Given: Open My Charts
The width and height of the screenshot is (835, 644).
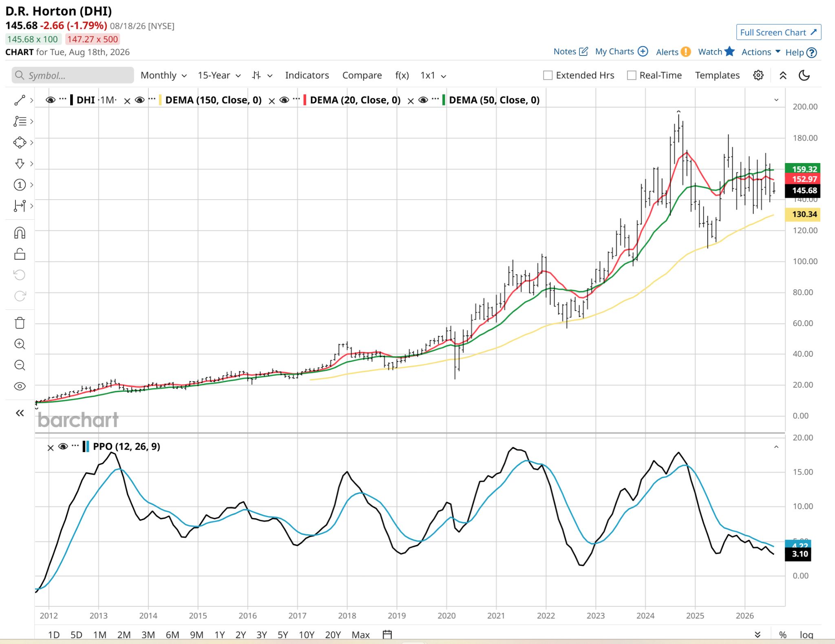Looking at the screenshot, I should [x=621, y=52].
